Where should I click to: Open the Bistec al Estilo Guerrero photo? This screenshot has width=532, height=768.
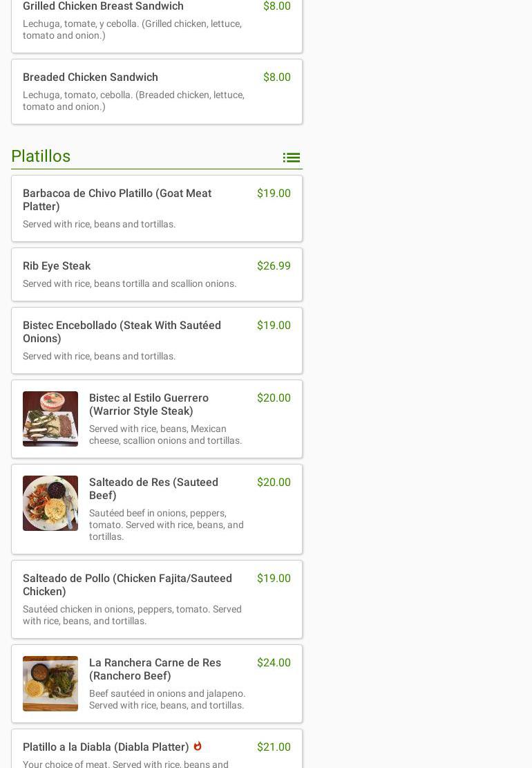(x=50, y=419)
